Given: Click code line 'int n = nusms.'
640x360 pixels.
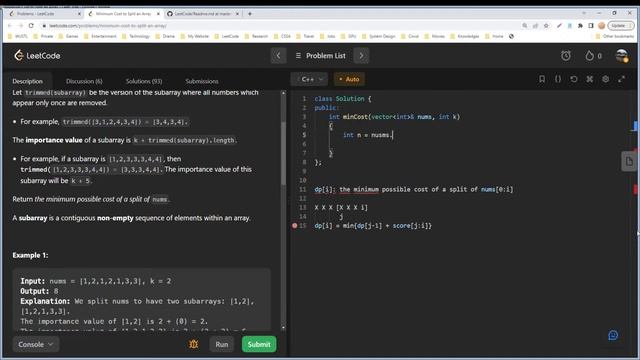Looking at the screenshot, I should point(367,135).
